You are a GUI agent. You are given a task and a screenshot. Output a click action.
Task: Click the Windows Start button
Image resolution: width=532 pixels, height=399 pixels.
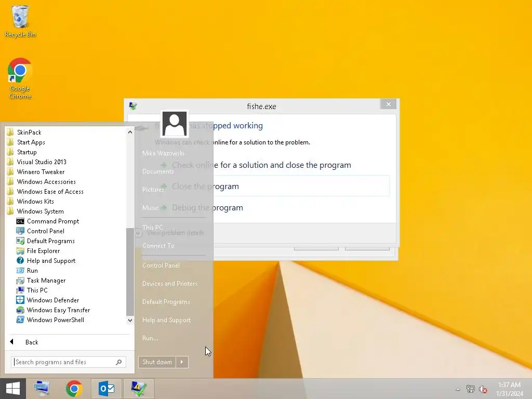point(13,389)
